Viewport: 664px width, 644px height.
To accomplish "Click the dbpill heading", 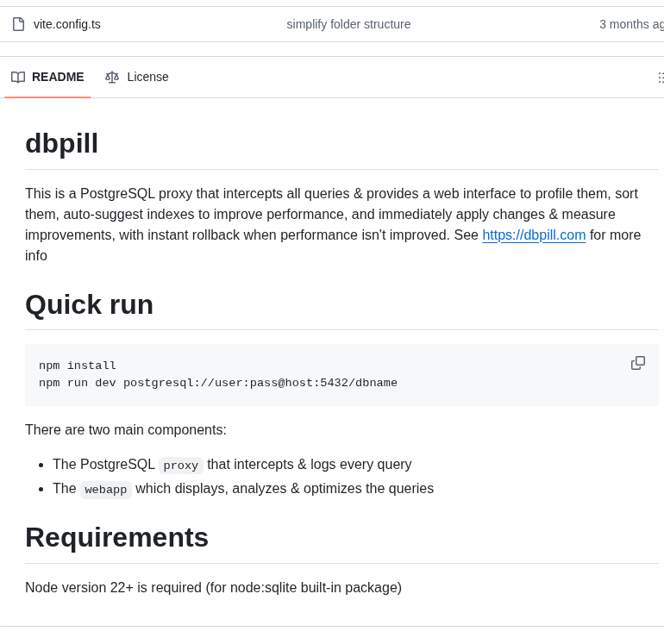I will pyautogui.click(x=61, y=143).
